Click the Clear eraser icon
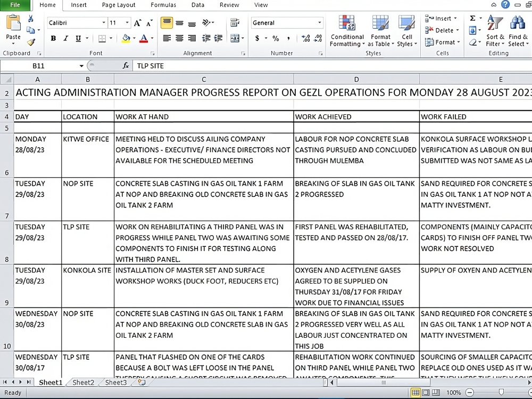 [472, 43]
